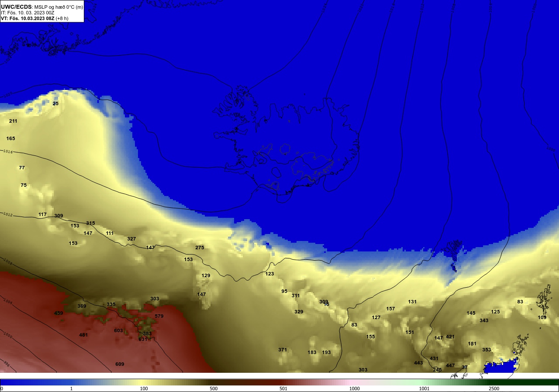Click the map value 431
This screenshot has height=392, width=559.
(434, 358)
